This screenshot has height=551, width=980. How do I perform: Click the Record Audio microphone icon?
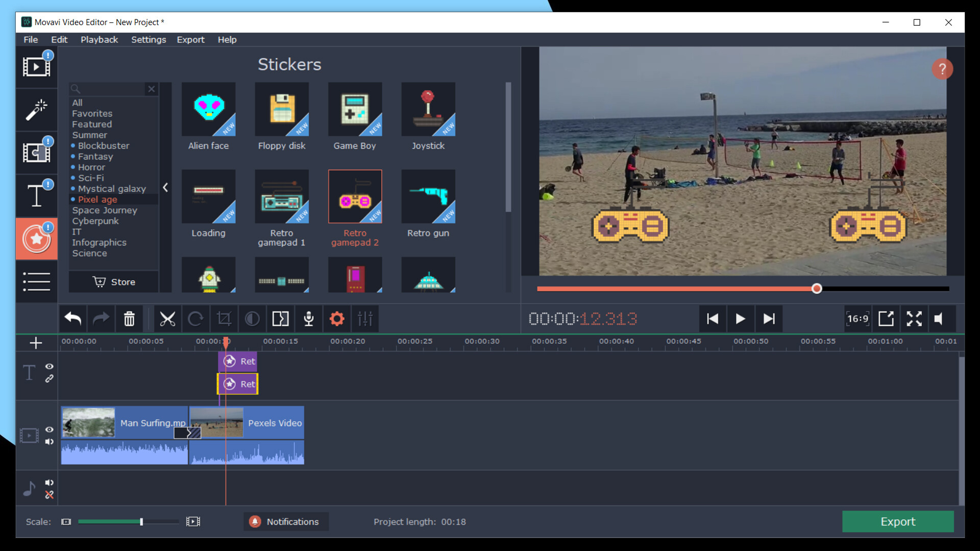point(308,318)
